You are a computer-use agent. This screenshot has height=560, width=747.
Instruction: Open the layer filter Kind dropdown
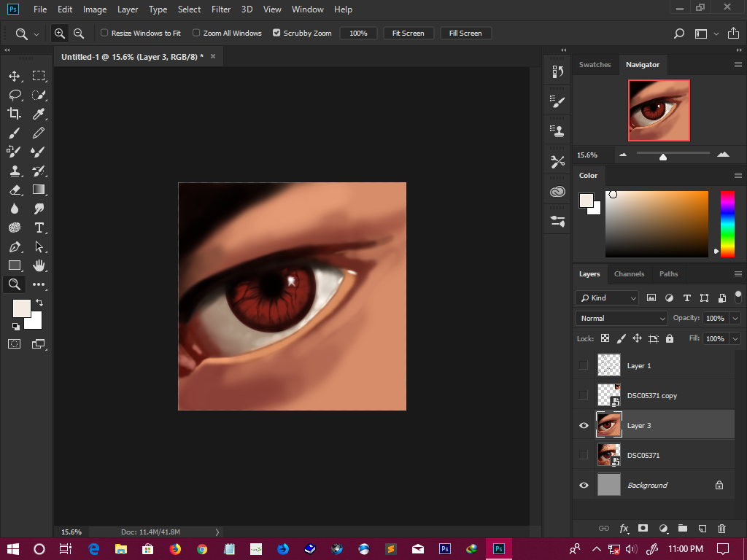pyautogui.click(x=607, y=297)
